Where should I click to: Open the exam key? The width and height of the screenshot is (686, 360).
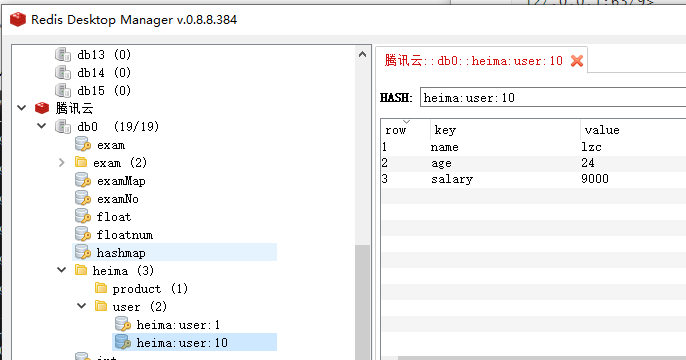pos(111,145)
